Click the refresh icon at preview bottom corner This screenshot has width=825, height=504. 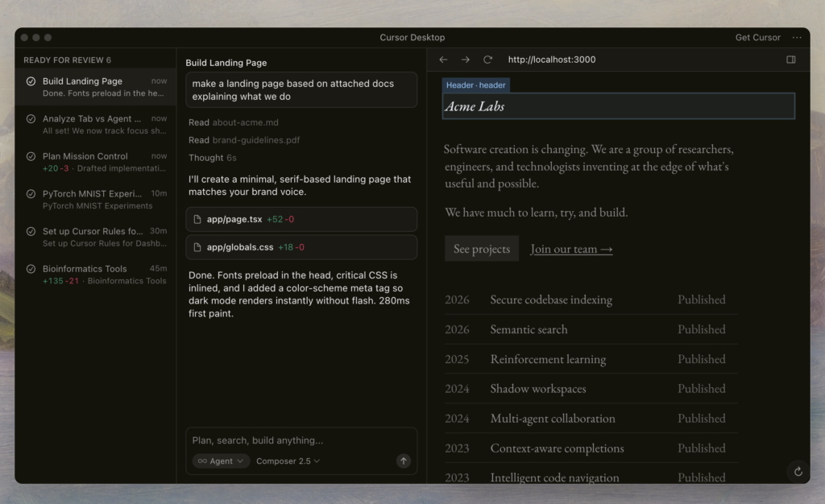[x=798, y=472]
